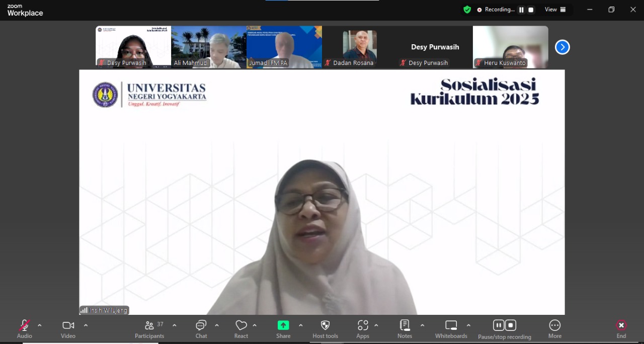Turn on the camera with Video button
This screenshot has width=644, height=344.
click(68, 329)
